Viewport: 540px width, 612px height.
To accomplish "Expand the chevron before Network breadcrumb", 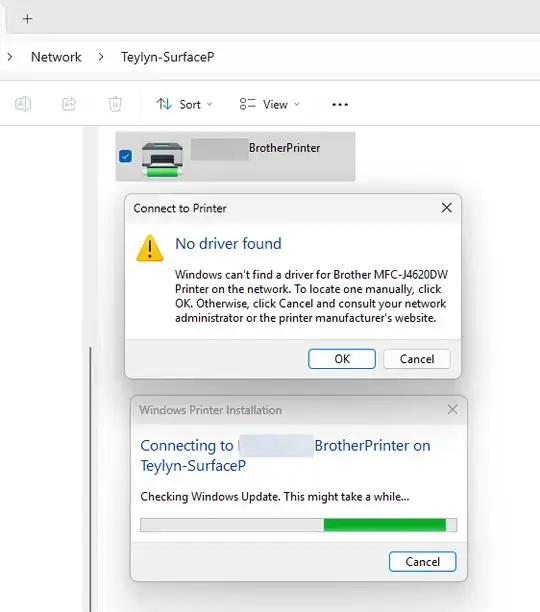I will coord(10,57).
